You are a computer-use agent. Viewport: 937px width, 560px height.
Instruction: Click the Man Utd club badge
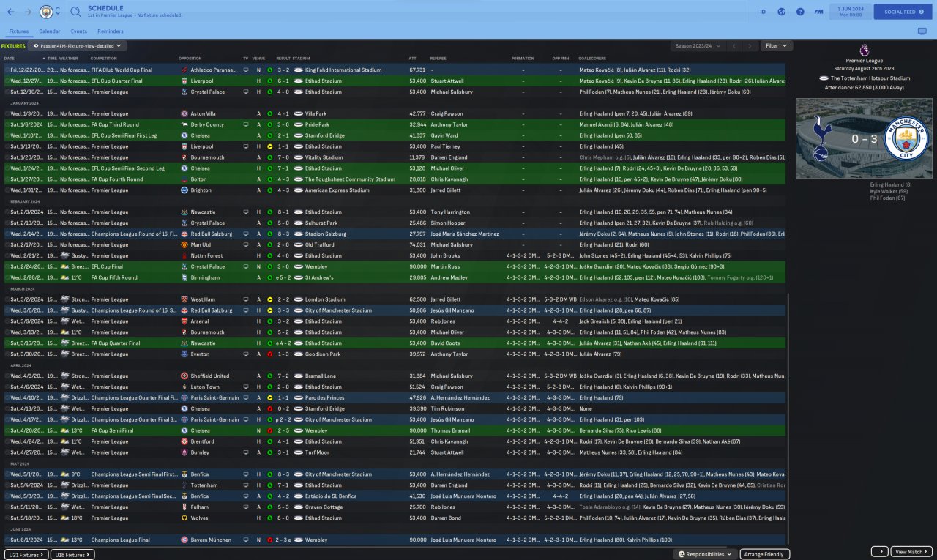click(x=184, y=245)
